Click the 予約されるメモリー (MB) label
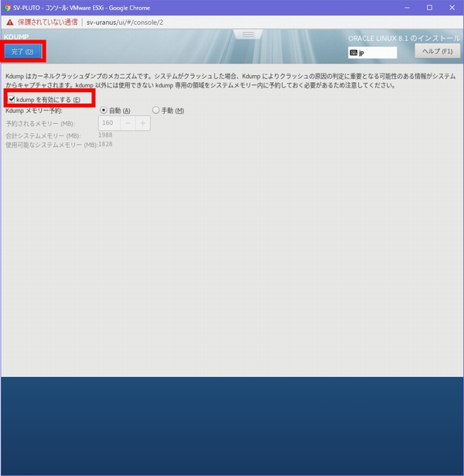464x476 pixels. pos(40,124)
